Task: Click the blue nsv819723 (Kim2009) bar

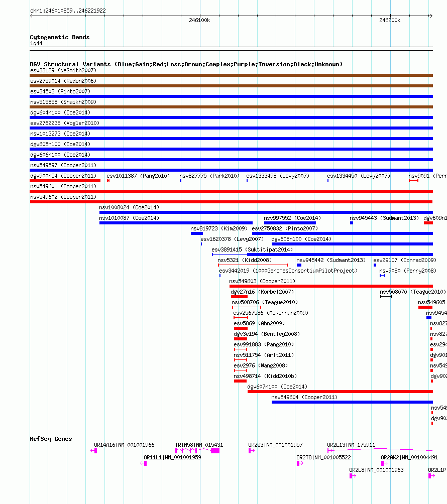Action: pos(197,234)
